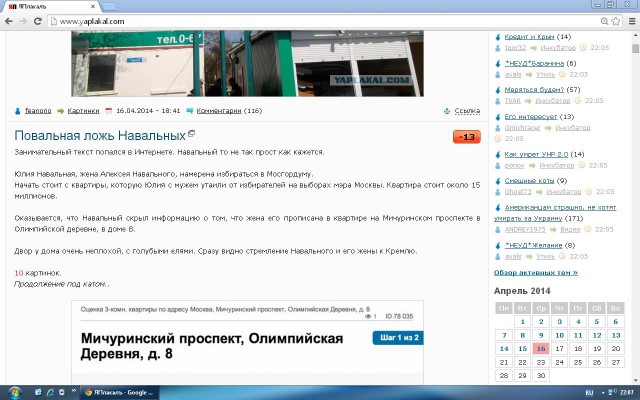Viewport: 640px width, 400px height.
Task: Open the topic Меряться будем?
Action: 534,89
